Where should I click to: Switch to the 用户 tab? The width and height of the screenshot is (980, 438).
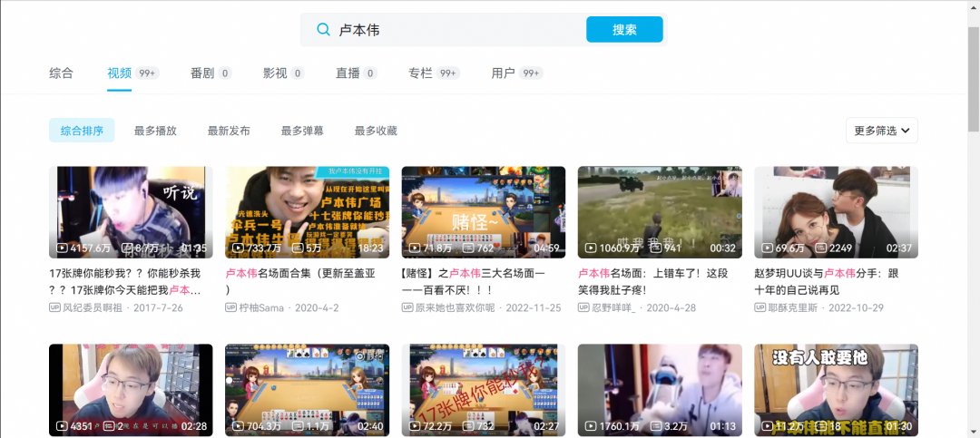[504, 73]
